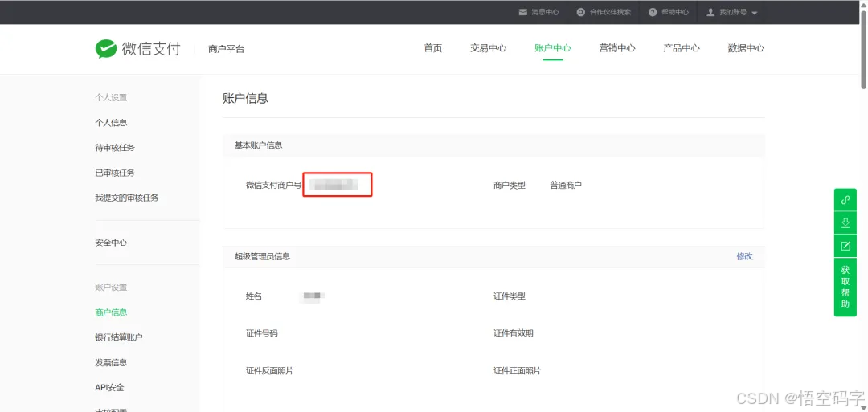Screen dimensions: 868x412
Task: Go to 首页 tab
Action: pyautogui.click(x=433, y=48)
